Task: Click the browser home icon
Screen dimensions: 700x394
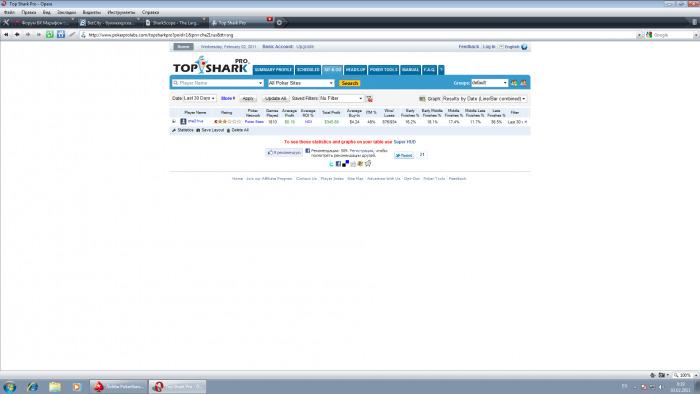Action: pyautogui.click(x=61, y=34)
